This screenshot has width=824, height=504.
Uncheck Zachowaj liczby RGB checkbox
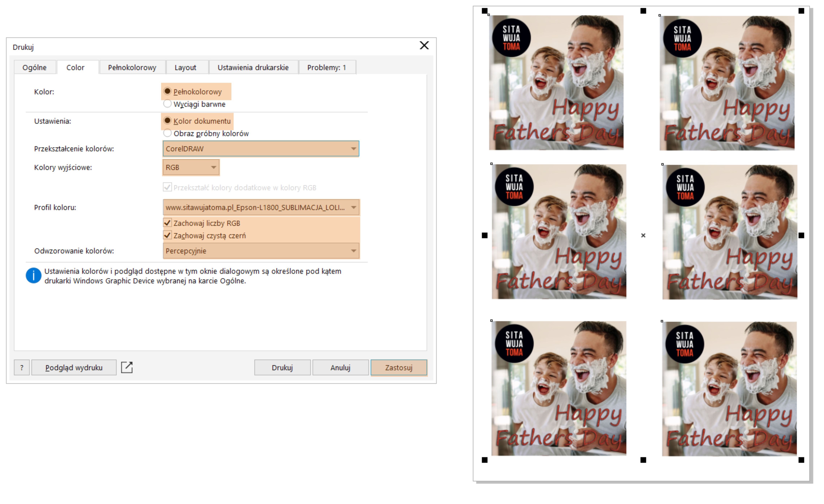pos(168,223)
